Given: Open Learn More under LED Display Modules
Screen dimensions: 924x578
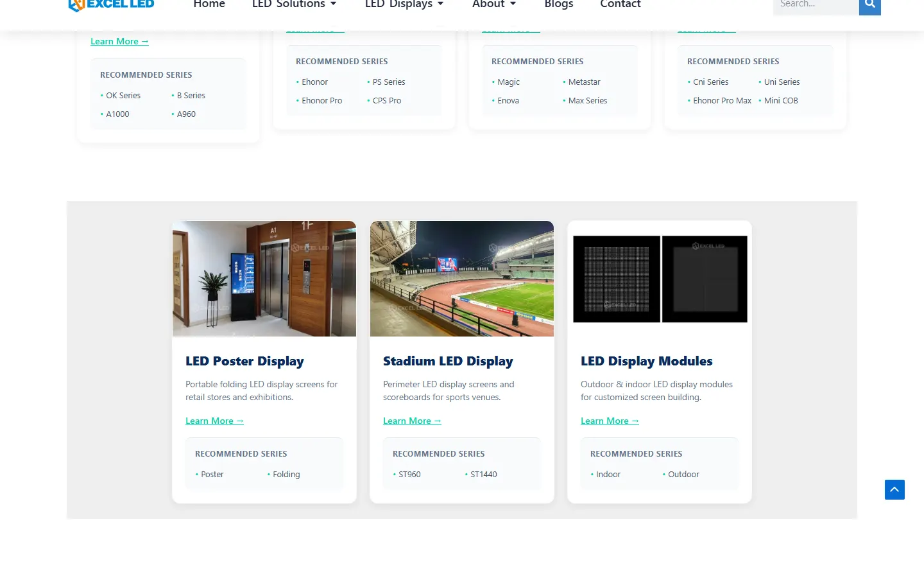Looking at the screenshot, I should pyautogui.click(x=610, y=421).
